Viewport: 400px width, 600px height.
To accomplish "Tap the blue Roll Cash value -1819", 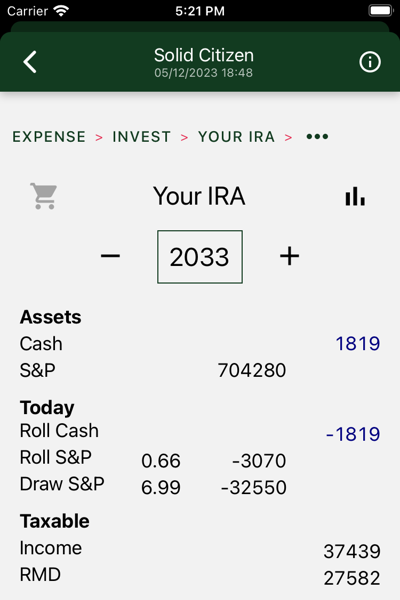I will [353, 434].
